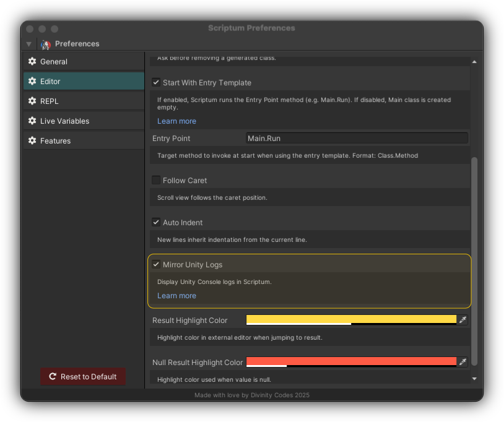Click the Scriptum logo icon beside Preferences
The image size is (504, 422).
tap(46, 45)
